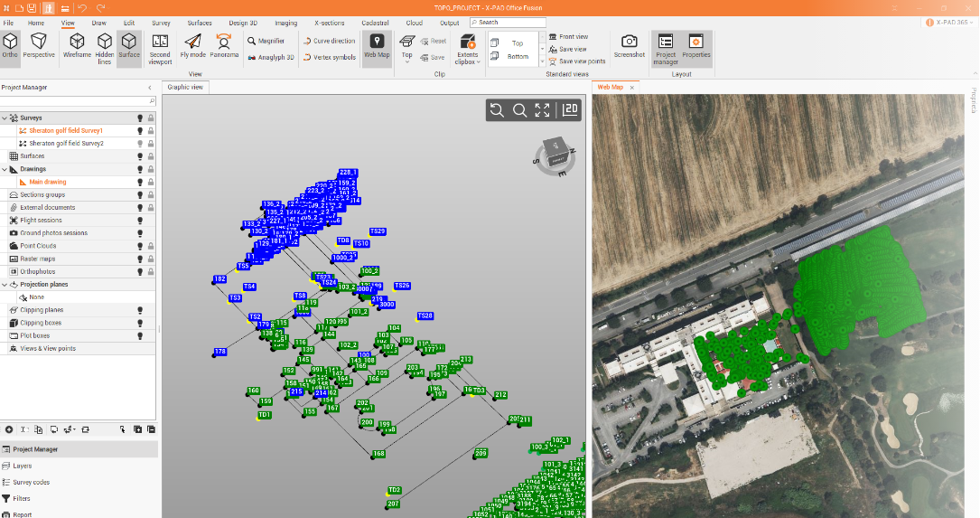Toggle Vertex symbols display
The height and width of the screenshot is (518, 980).
click(x=329, y=57)
